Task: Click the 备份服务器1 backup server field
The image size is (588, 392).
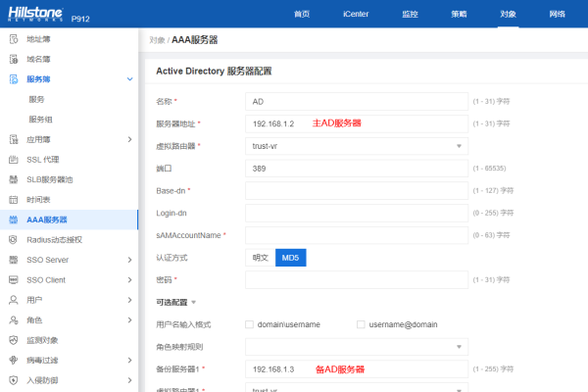Action: [357, 369]
